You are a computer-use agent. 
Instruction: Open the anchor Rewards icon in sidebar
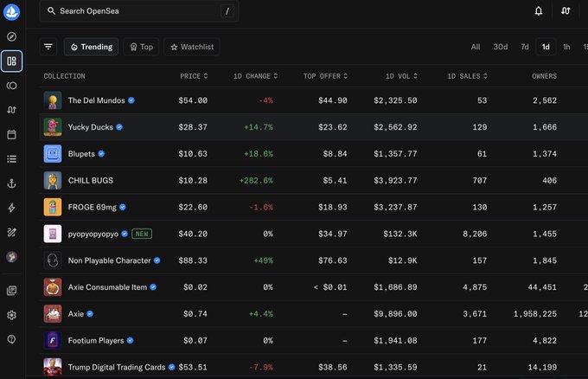(x=11, y=183)
